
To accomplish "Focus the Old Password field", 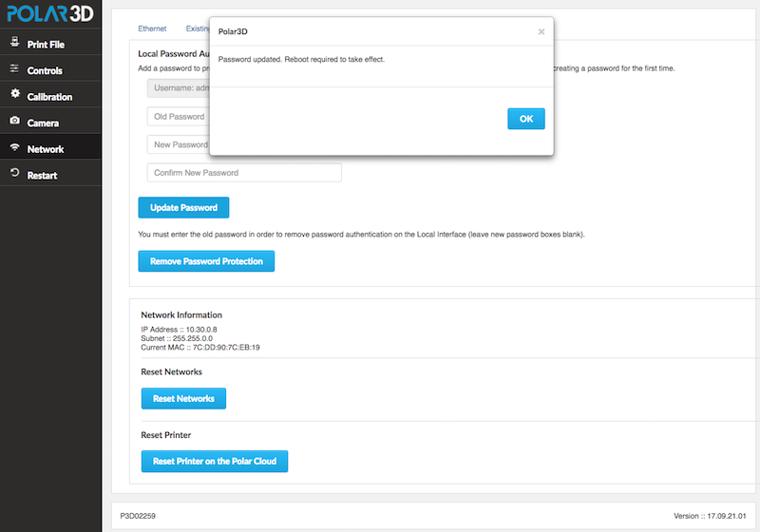I will 179,116.
